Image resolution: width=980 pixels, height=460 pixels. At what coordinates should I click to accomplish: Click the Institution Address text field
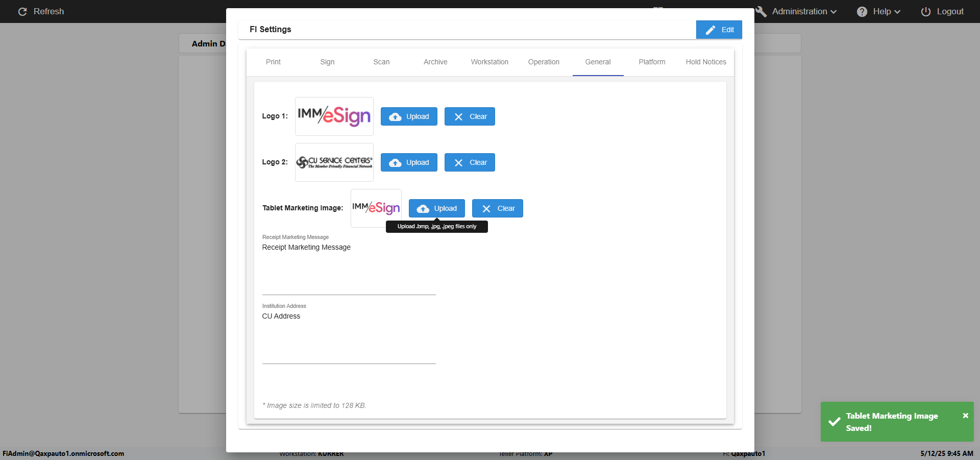pos(349,337)
